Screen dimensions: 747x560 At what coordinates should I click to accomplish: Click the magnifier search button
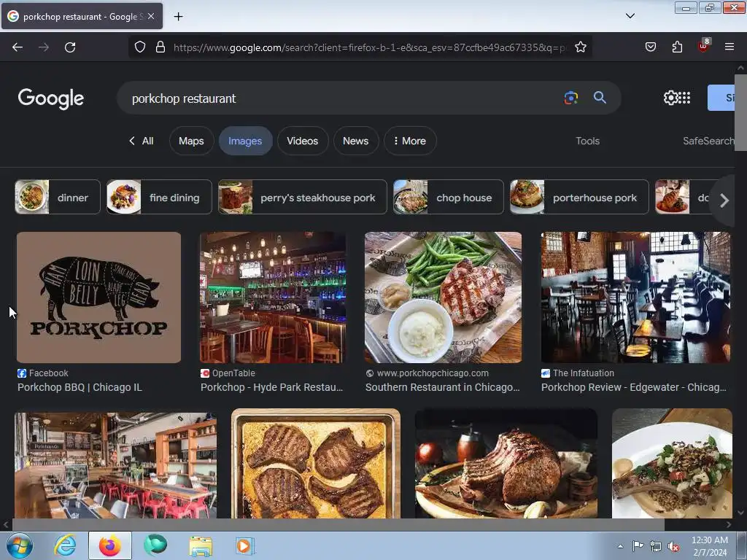pyautogui.click(x=600, y=98)
